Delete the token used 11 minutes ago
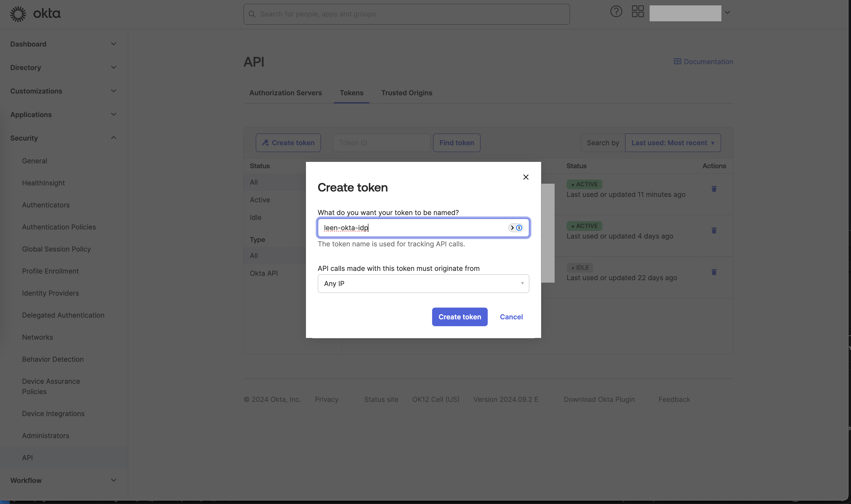The width and height of the screenshot is (851, 504). tap(714, 189)
